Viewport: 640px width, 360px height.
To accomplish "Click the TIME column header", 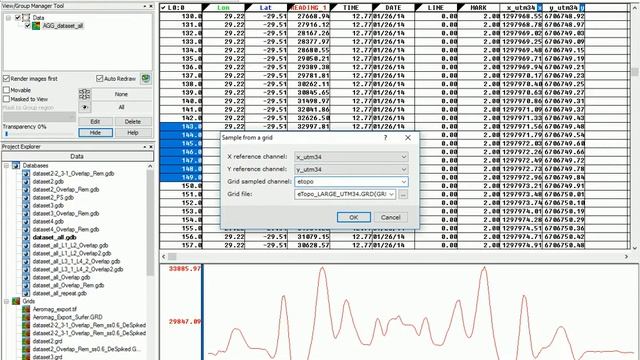I will click(351, 8).
